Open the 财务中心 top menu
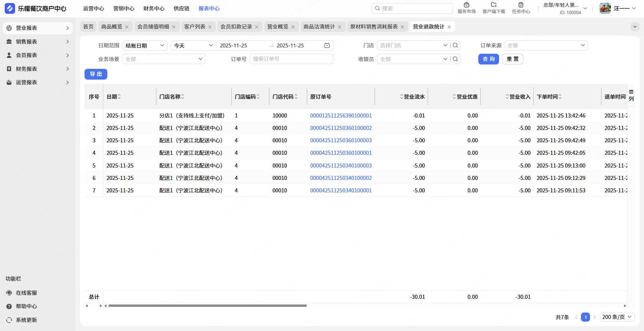Screen dimensions: 644x331 (x=154, y=8)
